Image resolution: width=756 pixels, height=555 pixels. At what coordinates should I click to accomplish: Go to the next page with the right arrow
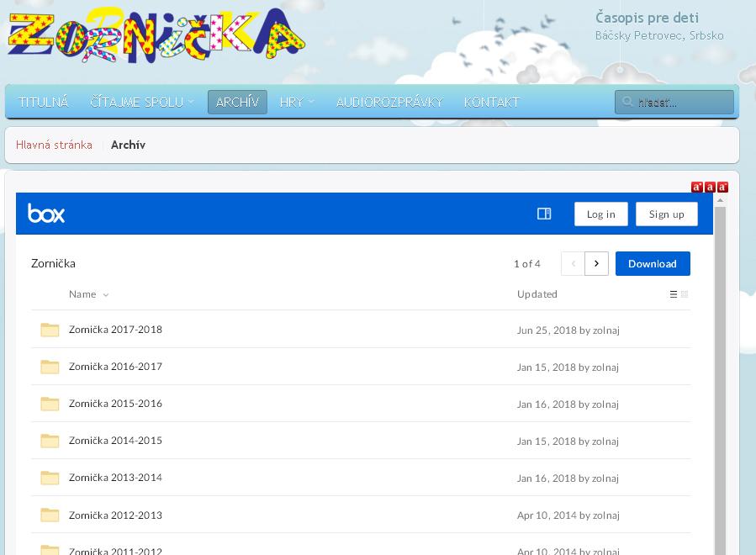tap(596, 263)
